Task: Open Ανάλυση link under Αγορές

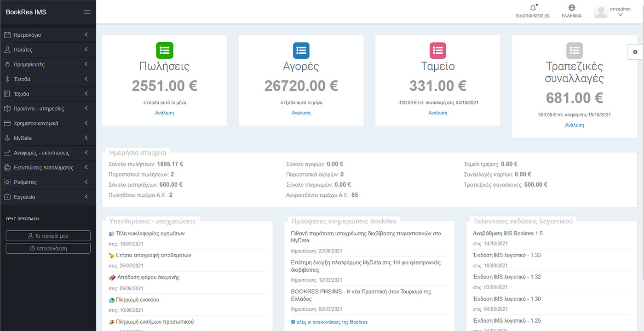Action: (x=301, y=113)
